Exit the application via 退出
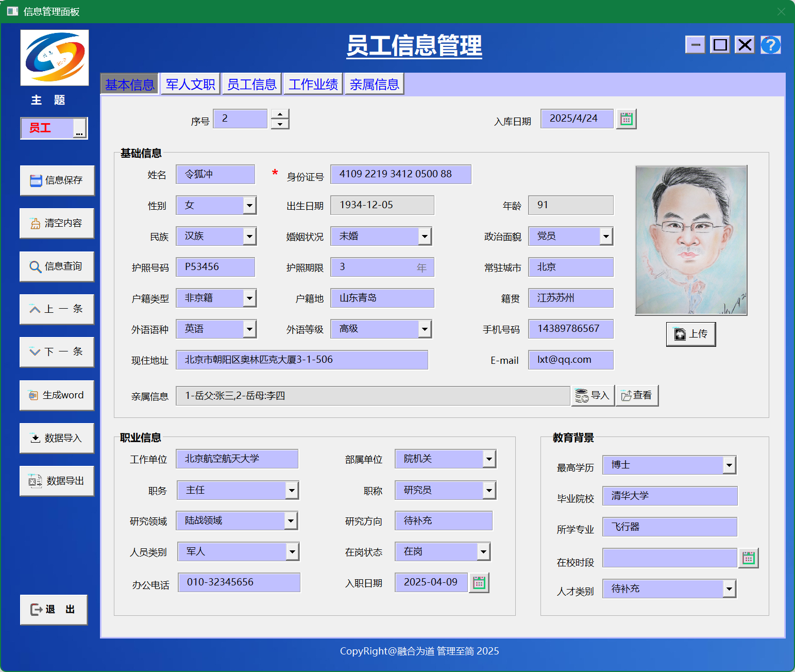This screenshot has width=795, height=672. coord(54,610)
